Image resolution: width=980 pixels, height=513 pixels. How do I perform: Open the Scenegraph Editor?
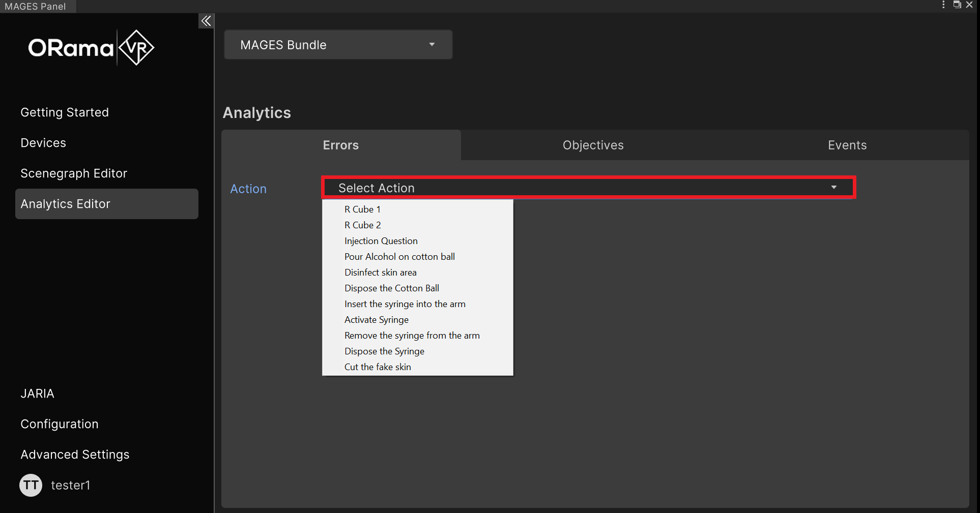[x=73, y=173]
